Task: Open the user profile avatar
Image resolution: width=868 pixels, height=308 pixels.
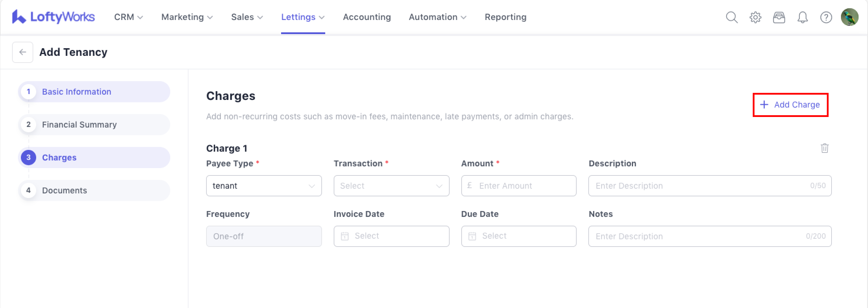Action: tap(849, 17)
